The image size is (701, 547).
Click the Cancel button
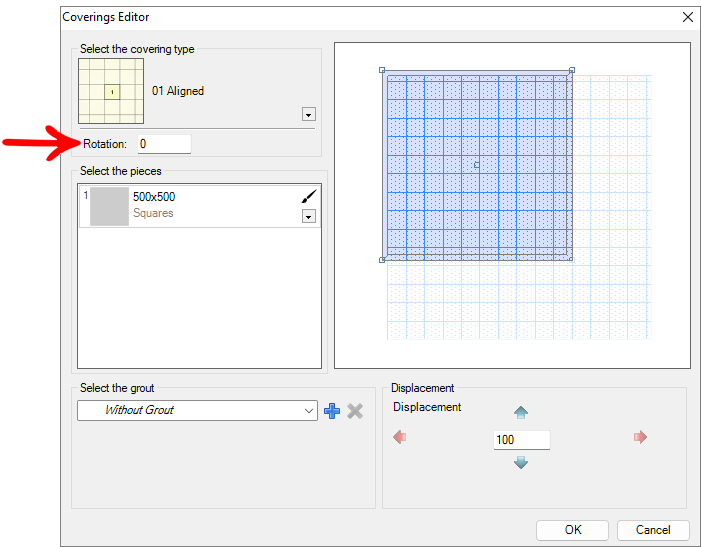[x=653, y=530]
